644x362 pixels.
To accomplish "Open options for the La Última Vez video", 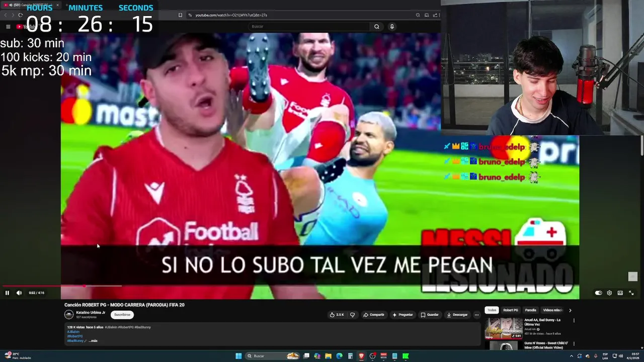I will 574,321.
